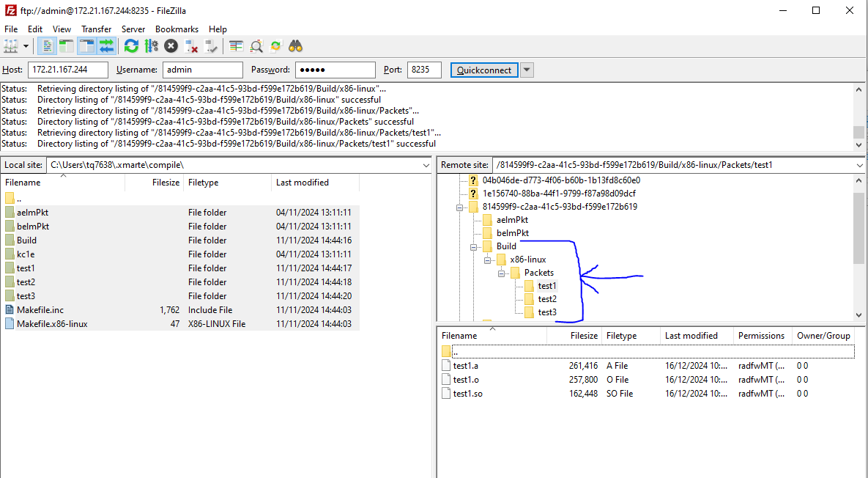This screenshot has width=868, height=478.
Task: Cancel the current operation icon
Action: click(x=171, y=46)
